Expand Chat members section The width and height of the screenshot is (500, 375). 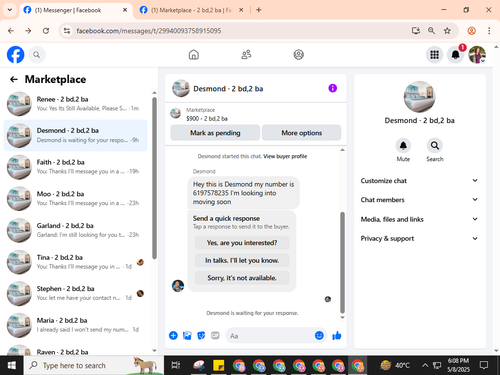point(419,200)
